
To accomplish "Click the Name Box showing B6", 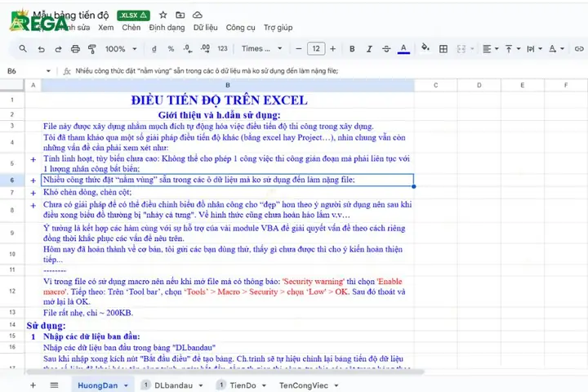I will point(24,71).
